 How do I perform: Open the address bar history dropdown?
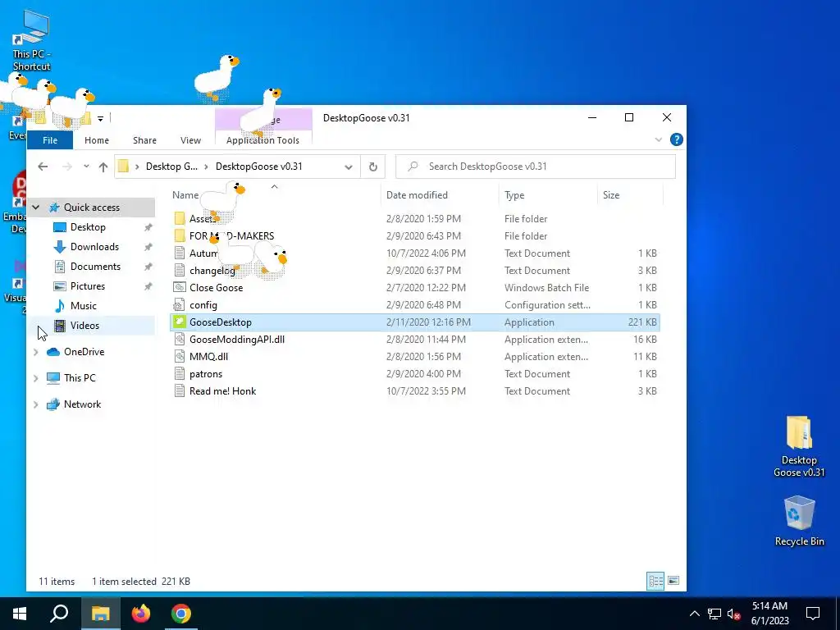click(x=348, y=167)
